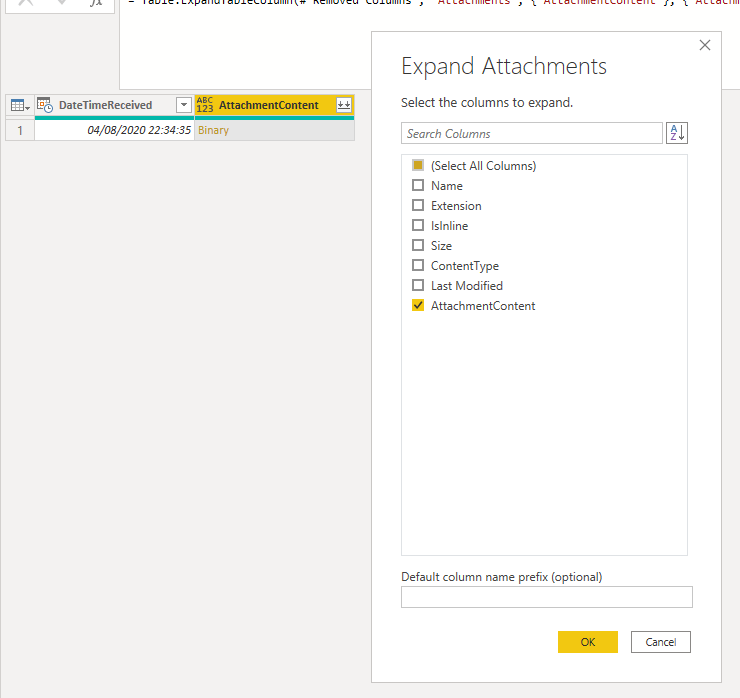Uncheck the AttachmentContent checkbox
Image resolution: width=740 pixels, height=698 pixels.
tap(418, 305)
